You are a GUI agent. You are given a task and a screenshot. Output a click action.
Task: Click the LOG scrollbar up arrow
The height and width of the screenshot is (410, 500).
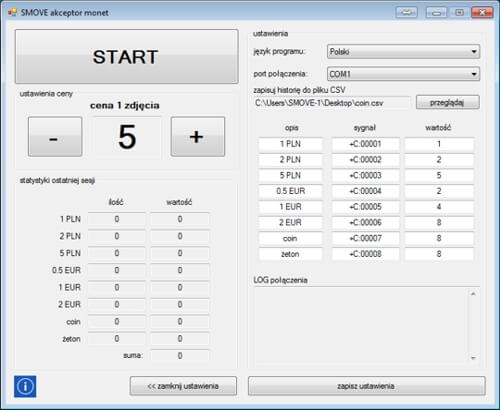click(x=473, y=294)
